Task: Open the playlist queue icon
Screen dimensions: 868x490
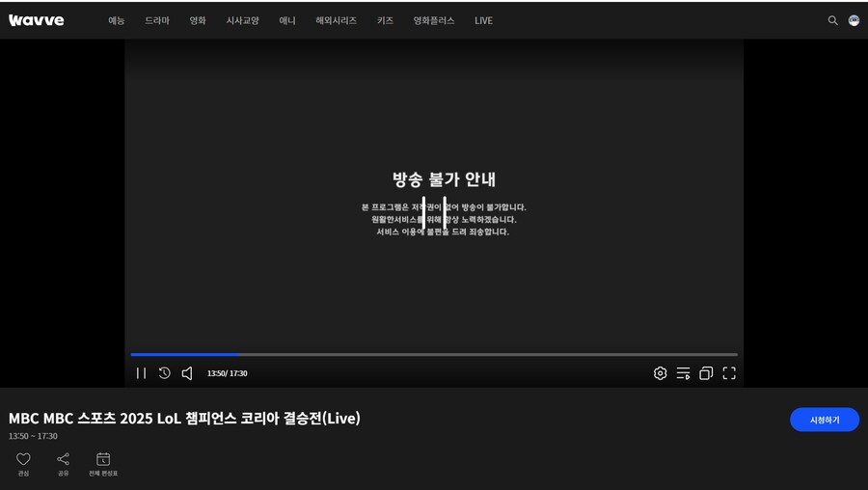Action: (x=683, y=373)
